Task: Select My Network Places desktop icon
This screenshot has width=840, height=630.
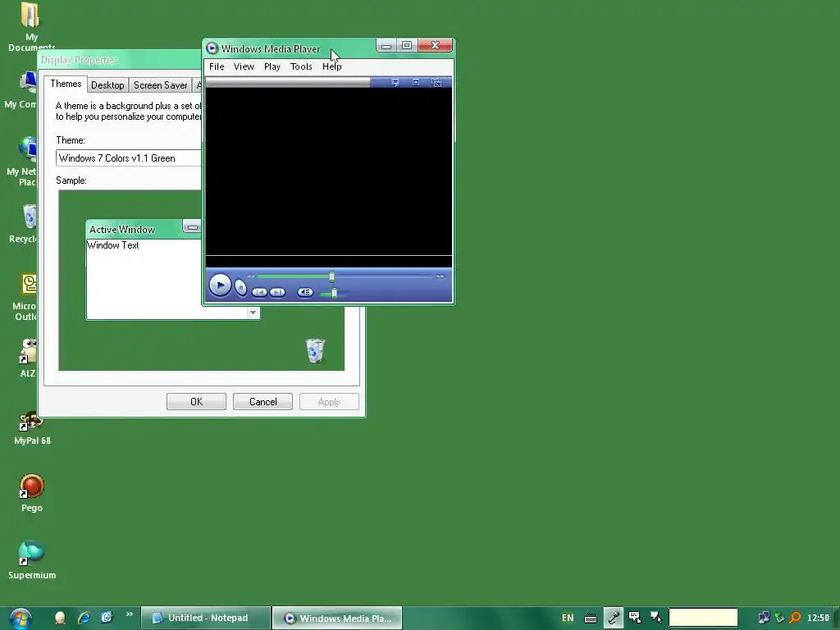Action: (x=22, y=161)
